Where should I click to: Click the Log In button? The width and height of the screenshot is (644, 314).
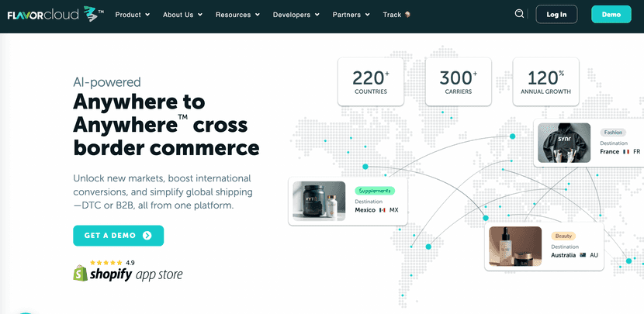coord(556,15)
